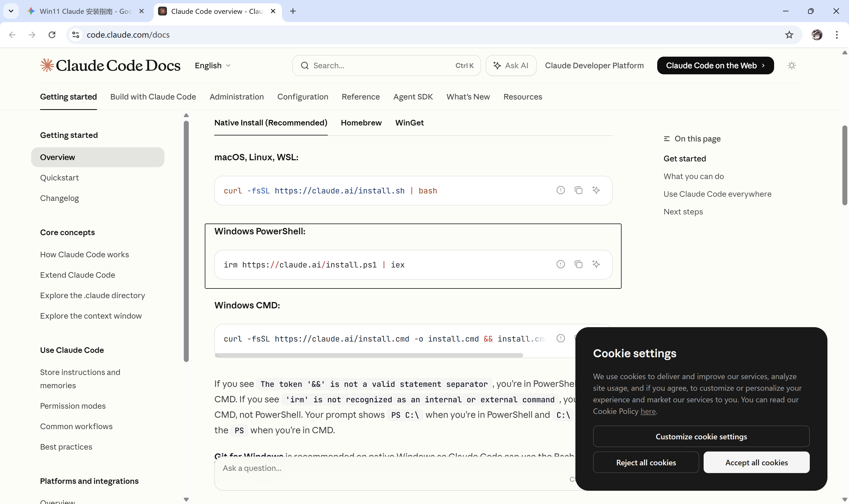
Task: Reload the page with refresh icon
Action: coord(52,35)
